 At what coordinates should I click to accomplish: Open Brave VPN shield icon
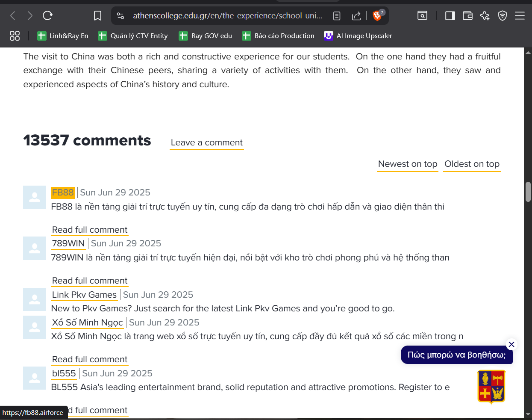point(503,16)
